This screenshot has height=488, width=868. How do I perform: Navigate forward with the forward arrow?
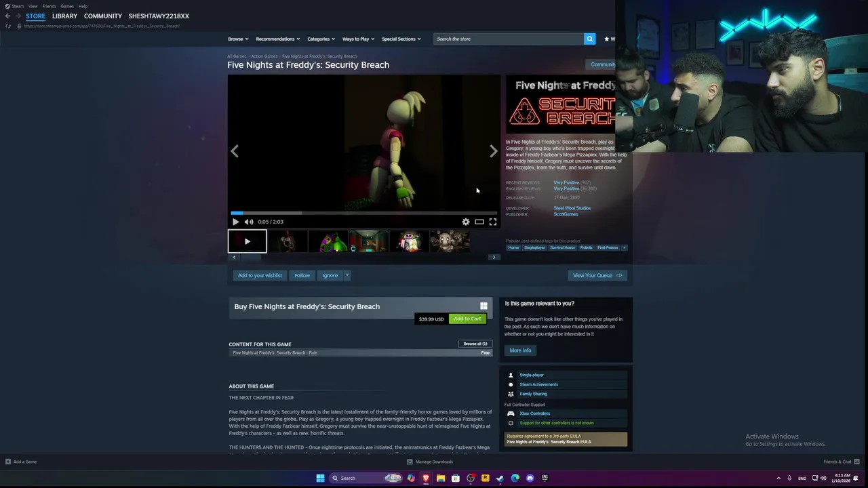pos(18,16)
